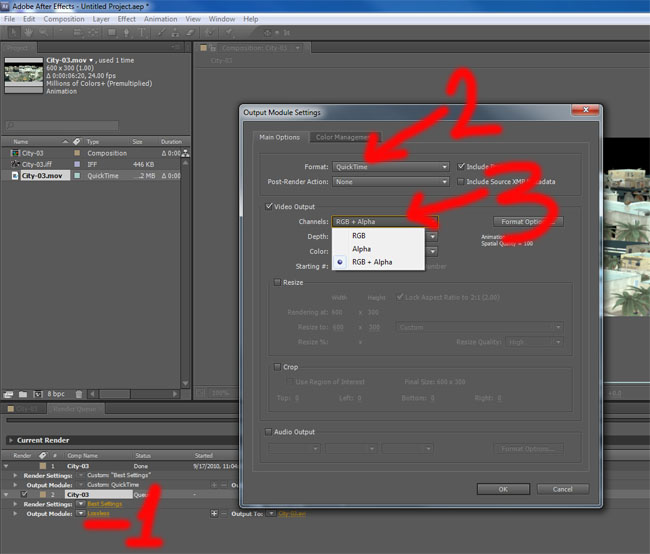The height and width of the screenshot is (554, 650).
Task: Click OK in Output Module Settings
Action: (x=503, y=489)
